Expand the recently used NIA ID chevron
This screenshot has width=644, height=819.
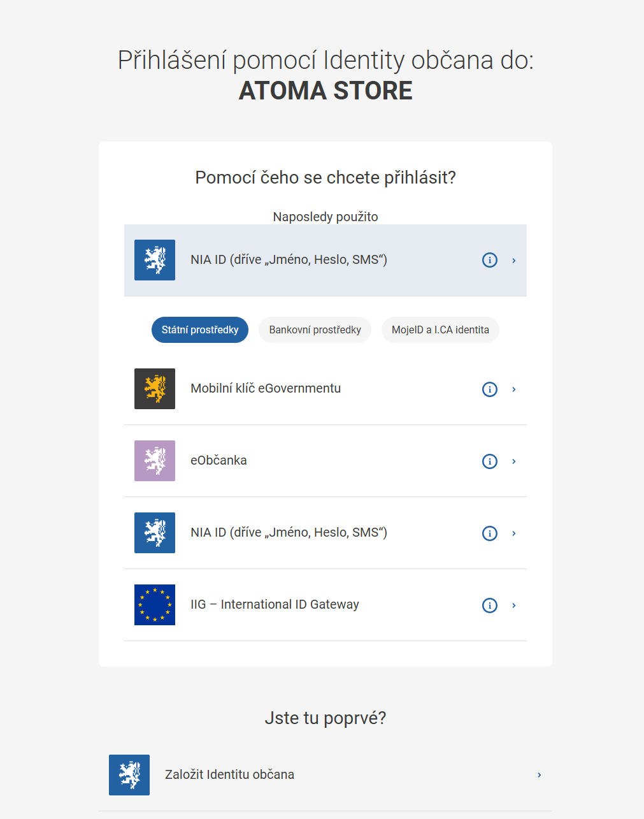(x=513, y=260)
